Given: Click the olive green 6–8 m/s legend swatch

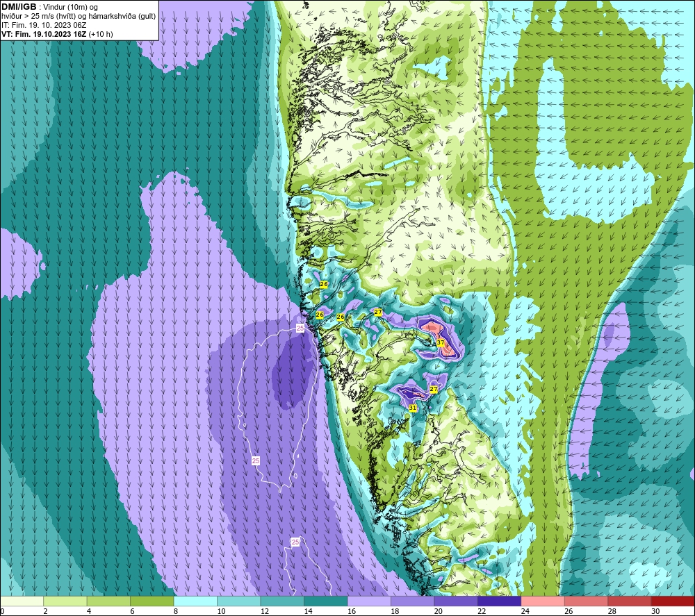Looking at the screenshot, I should [152, 601].
